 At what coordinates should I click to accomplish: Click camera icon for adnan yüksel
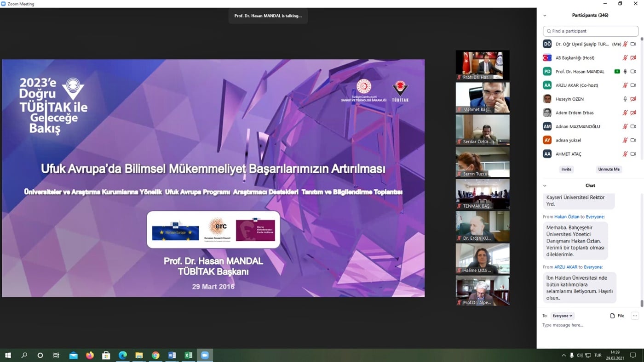click(x=633, y=140)
